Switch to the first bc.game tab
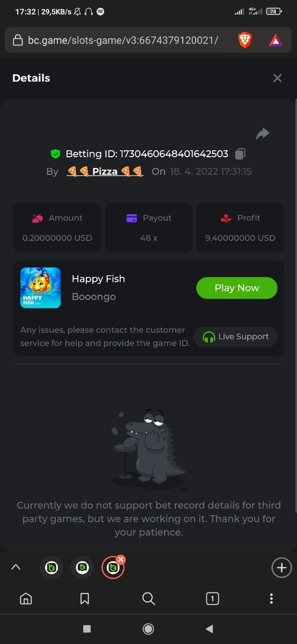The width and height of the screenshot is (297, 644). (51, 568)
